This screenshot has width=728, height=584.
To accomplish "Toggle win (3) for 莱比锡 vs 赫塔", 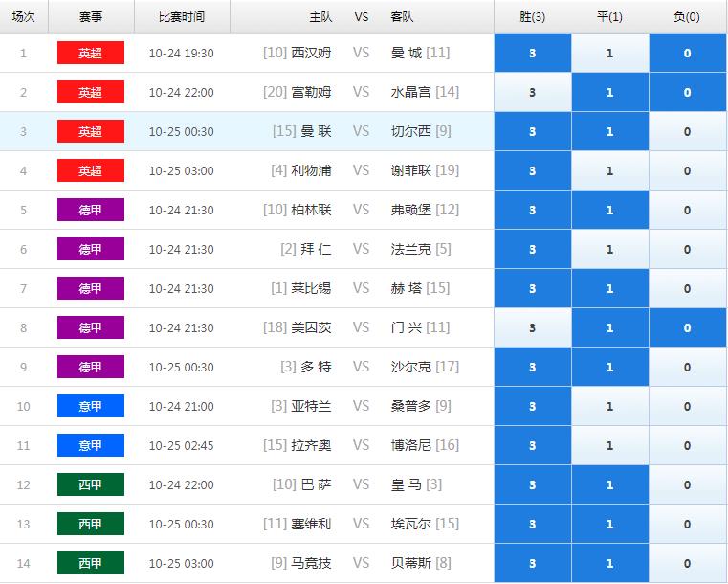I will click(533, 288).
